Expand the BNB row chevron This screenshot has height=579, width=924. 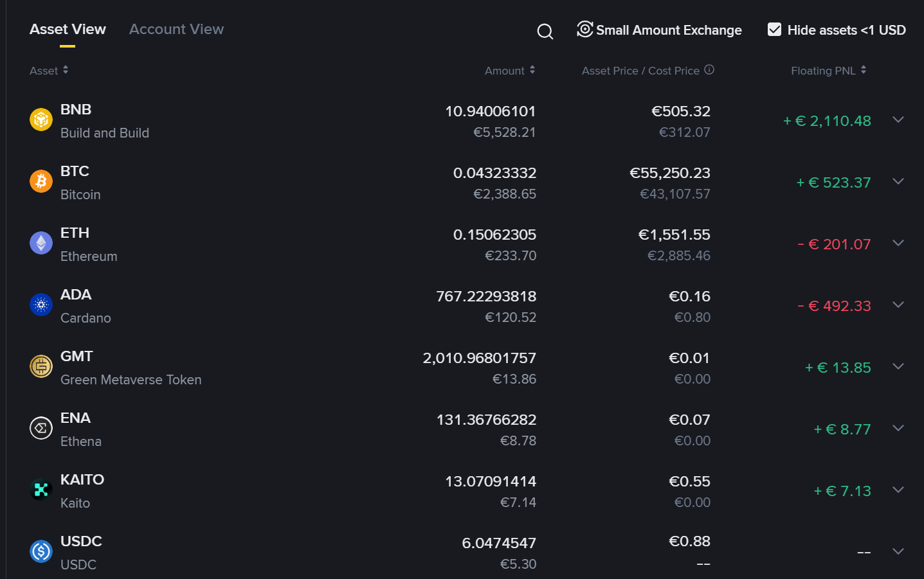click(898, 120)
